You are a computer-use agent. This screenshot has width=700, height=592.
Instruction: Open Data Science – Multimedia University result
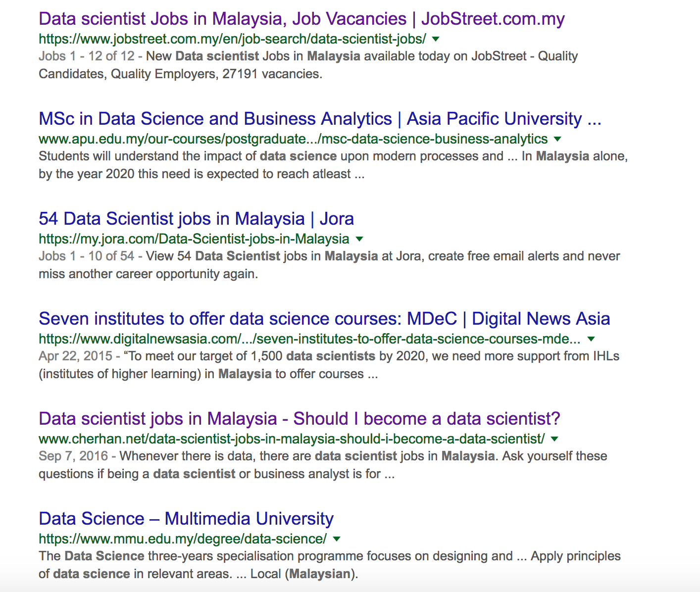tap(186, 519)
